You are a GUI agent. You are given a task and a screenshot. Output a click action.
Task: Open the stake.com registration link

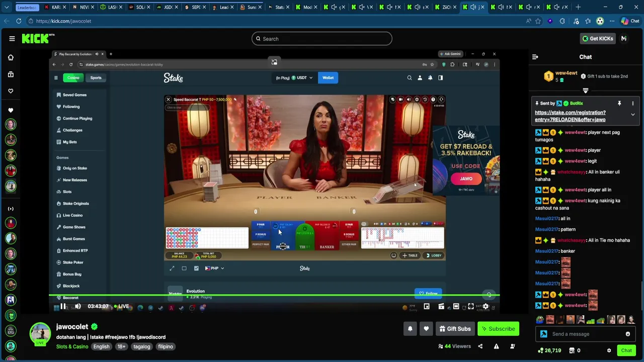point(570,116)
